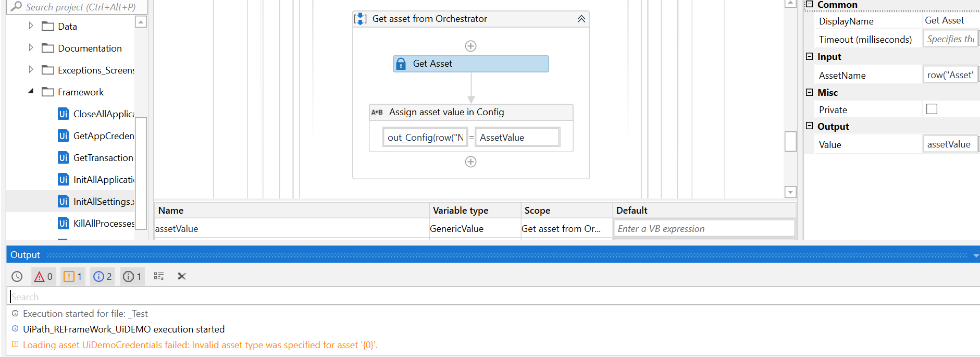Screen dimensions: 980x357
Task: Click the Output panel title bar
Action: click(493, 255)
